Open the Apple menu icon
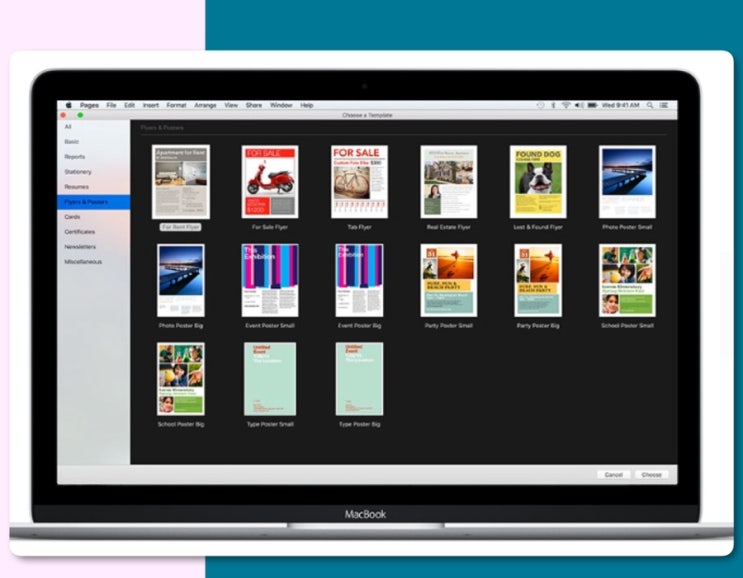This screenshot has height=578, width=743. (68, 105)
